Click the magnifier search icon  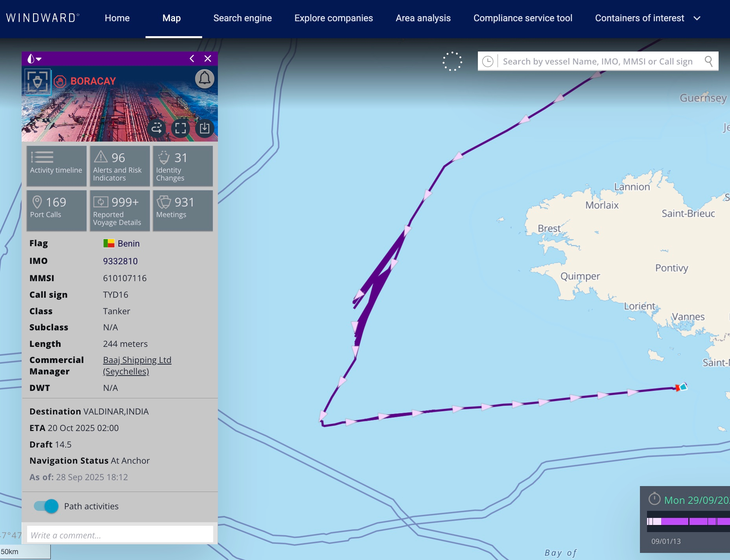[x=708, y=61]
